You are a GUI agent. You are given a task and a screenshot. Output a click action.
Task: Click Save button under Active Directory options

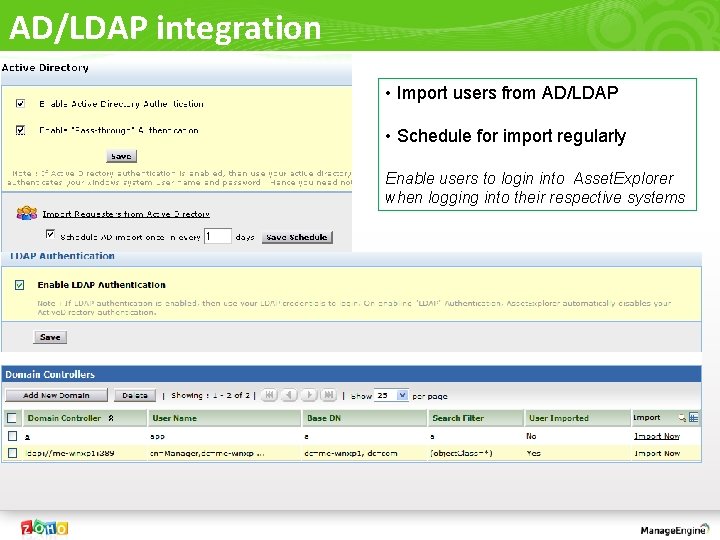pos(121,156)
